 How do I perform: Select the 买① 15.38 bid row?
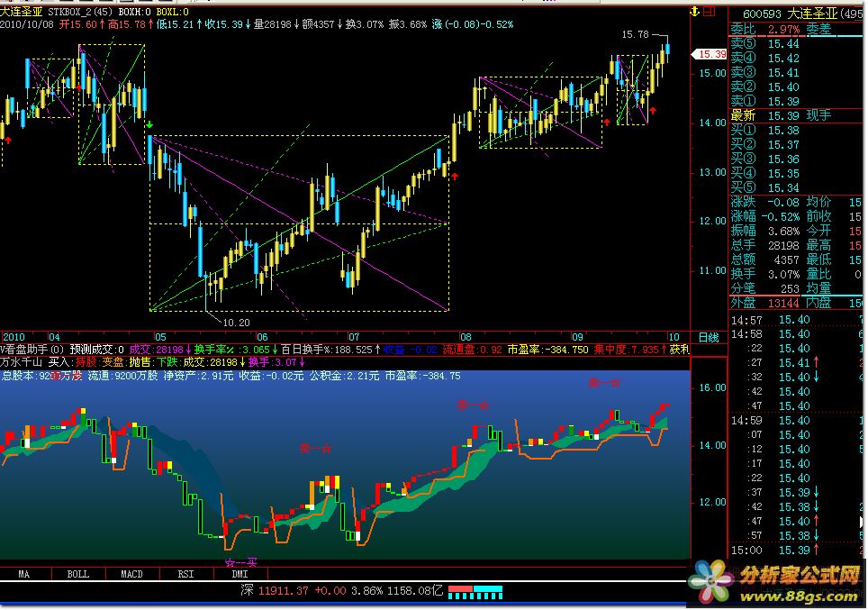[764, 130]
